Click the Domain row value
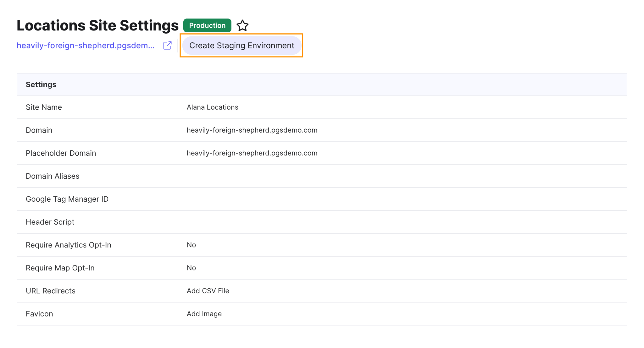 point(252,130)
